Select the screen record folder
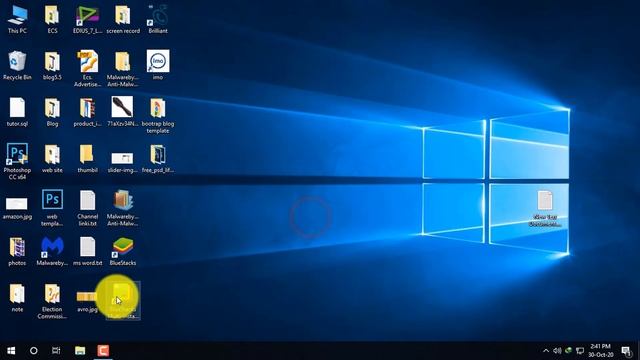The image size is (640, 360). tap(123, 19)
